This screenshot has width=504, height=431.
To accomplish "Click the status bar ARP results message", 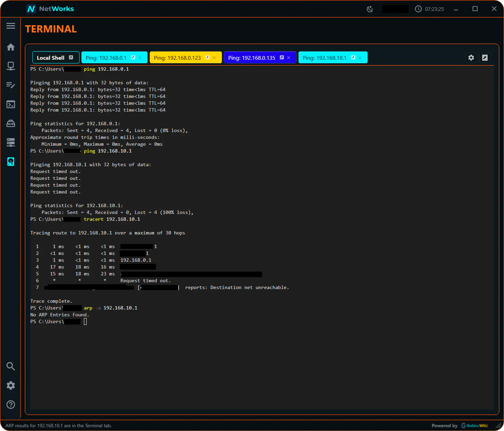I will (58, 426).
